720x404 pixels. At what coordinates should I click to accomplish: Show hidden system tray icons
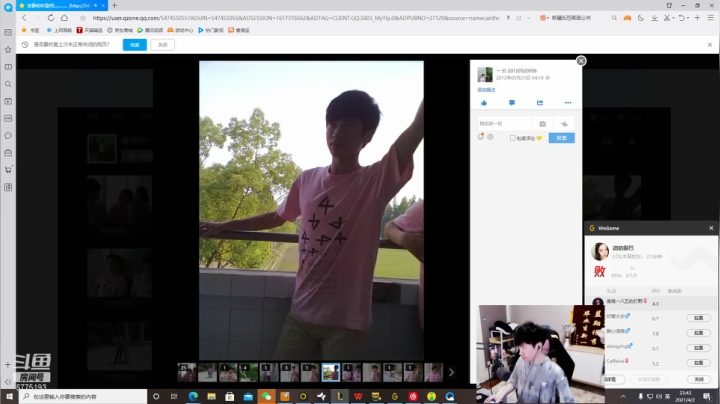click(x=623, y=396)
